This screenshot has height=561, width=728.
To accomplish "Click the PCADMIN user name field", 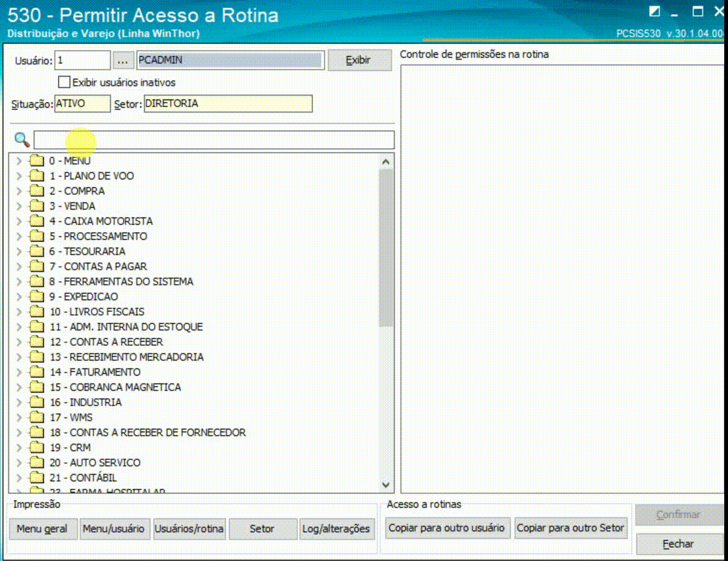I will click(230, 60).
